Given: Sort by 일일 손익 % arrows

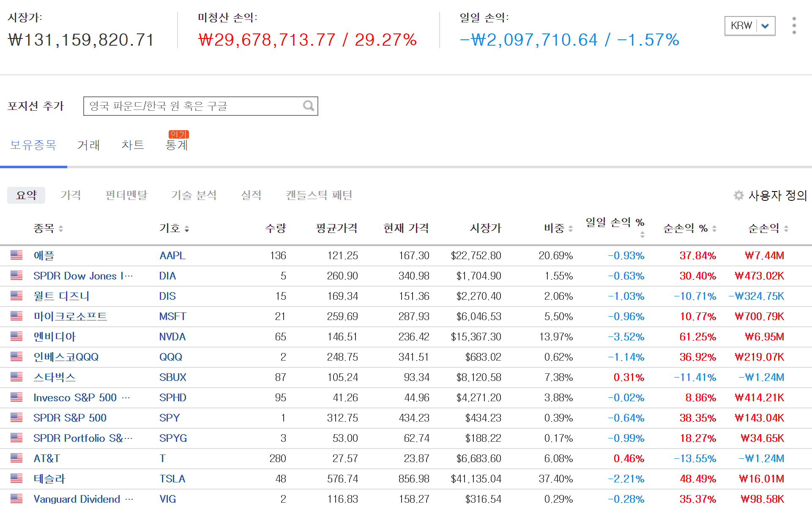Looking at the screenshot, I should [x=642, y=235].
